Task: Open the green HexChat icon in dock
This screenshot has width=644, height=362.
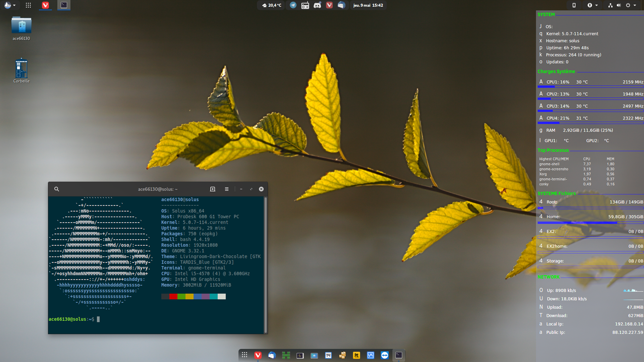Action: (x=286, y=355)
